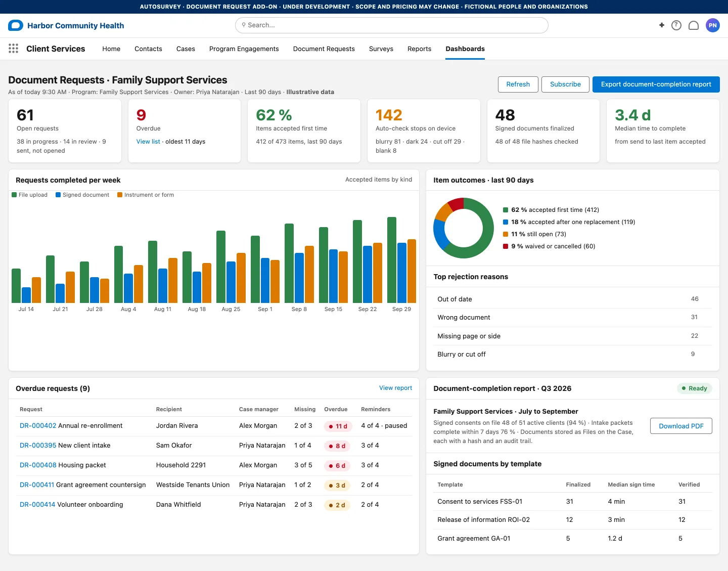Click the Ready status badge
Viewport: 728px width, 571px height.
coord(694,388)
